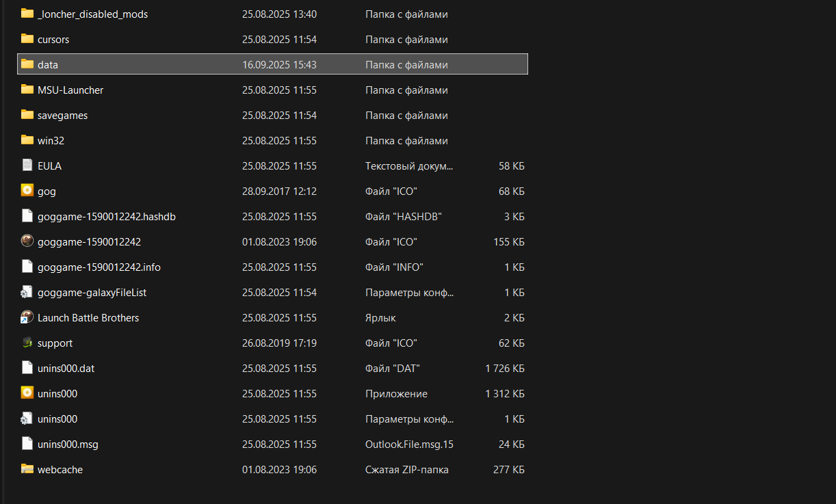This screenshot has height=504, width=836.
Task: Select the webcache file name
Action: point(60,469)
